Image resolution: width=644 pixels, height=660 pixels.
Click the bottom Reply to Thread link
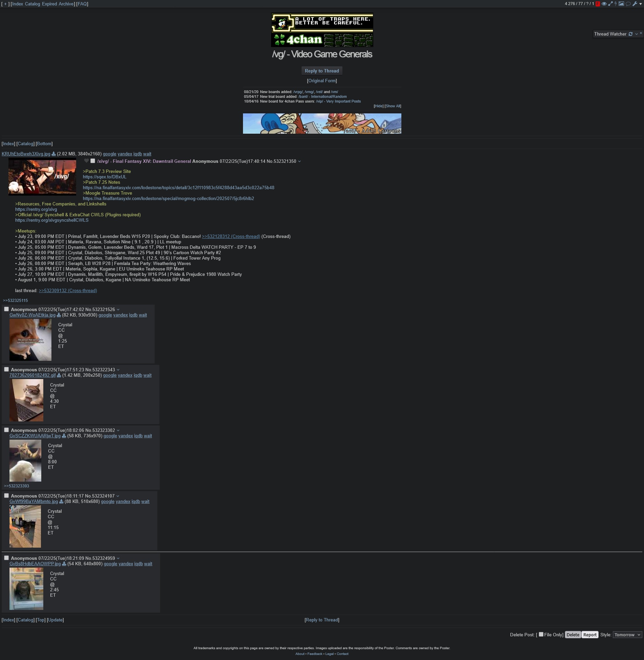pos(322,620)
